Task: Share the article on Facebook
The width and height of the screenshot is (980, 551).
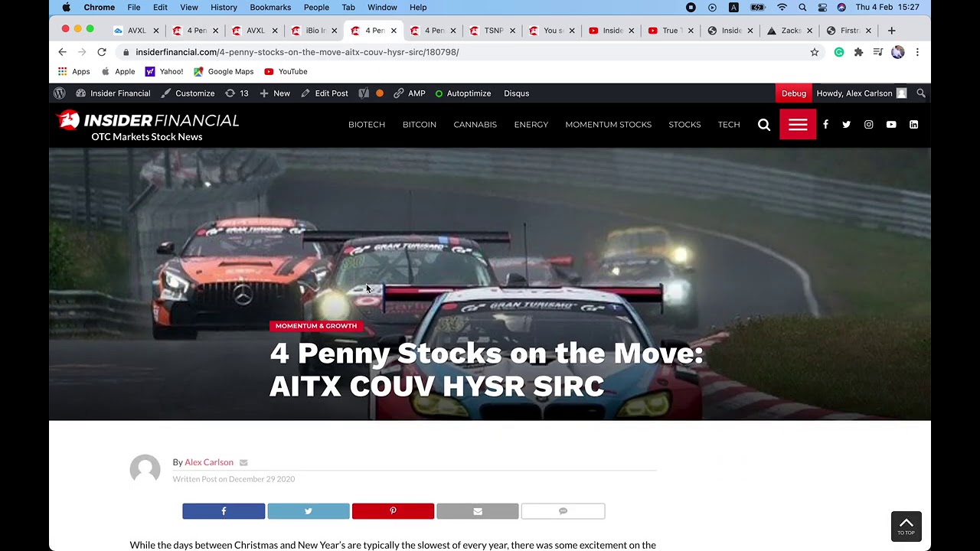Action: [x=224, y=511]
